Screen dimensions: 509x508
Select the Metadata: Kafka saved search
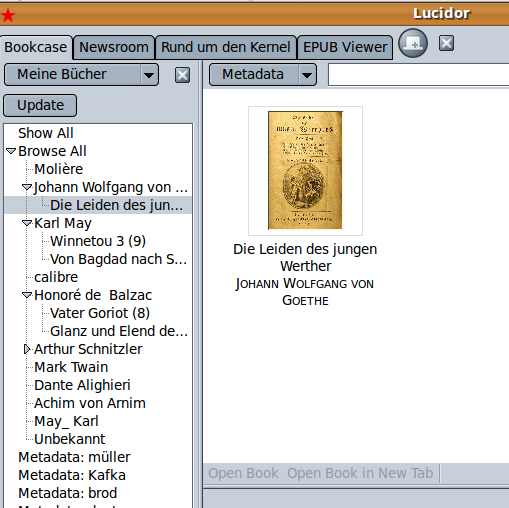tap(72, 475)
